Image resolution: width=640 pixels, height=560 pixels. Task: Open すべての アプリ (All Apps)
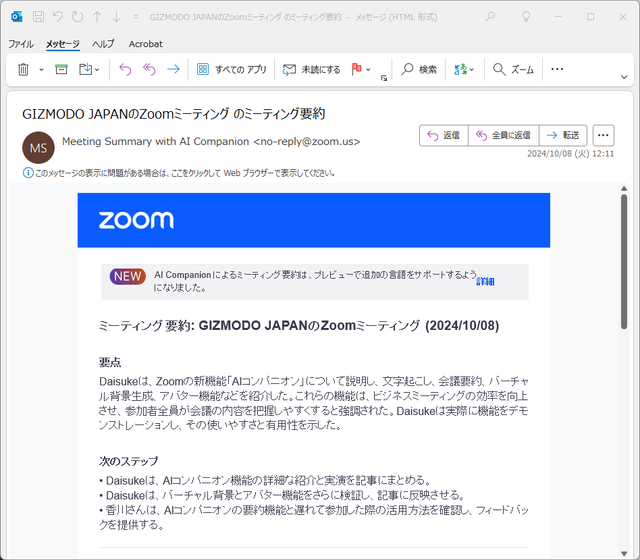coord(231,69)
